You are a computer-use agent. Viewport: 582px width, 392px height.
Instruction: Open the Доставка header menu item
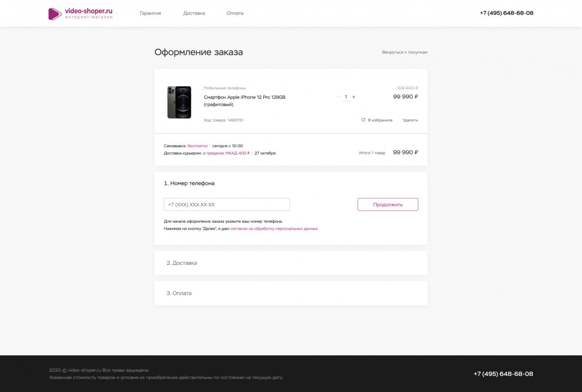point(194,13)
